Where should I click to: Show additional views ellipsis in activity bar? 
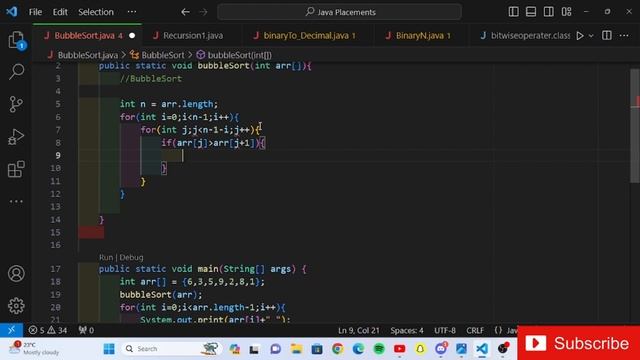point(16,201)
